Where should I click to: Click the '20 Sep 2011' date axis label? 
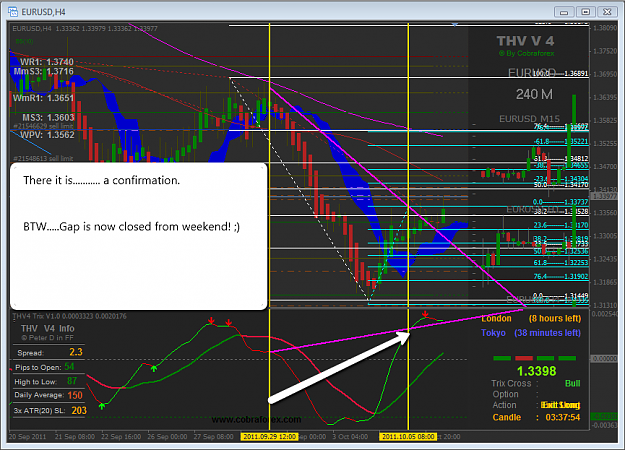(x=27, y=437)
